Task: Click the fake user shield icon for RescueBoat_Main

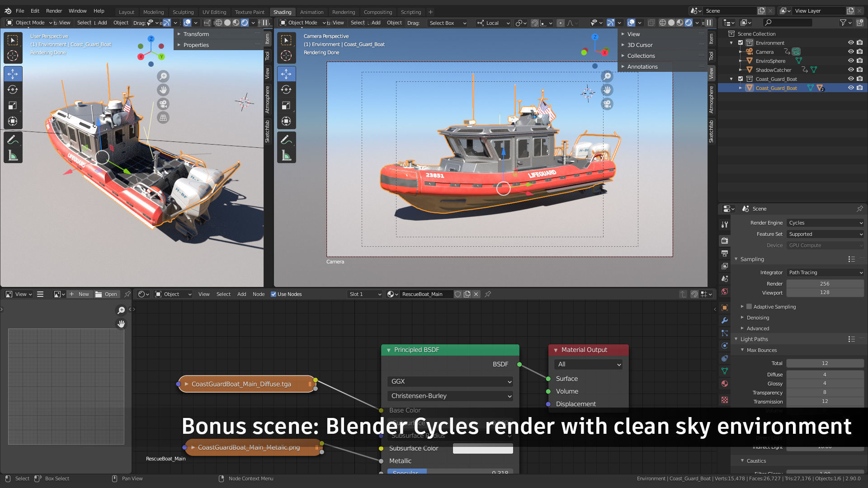Action: (458, 294)
